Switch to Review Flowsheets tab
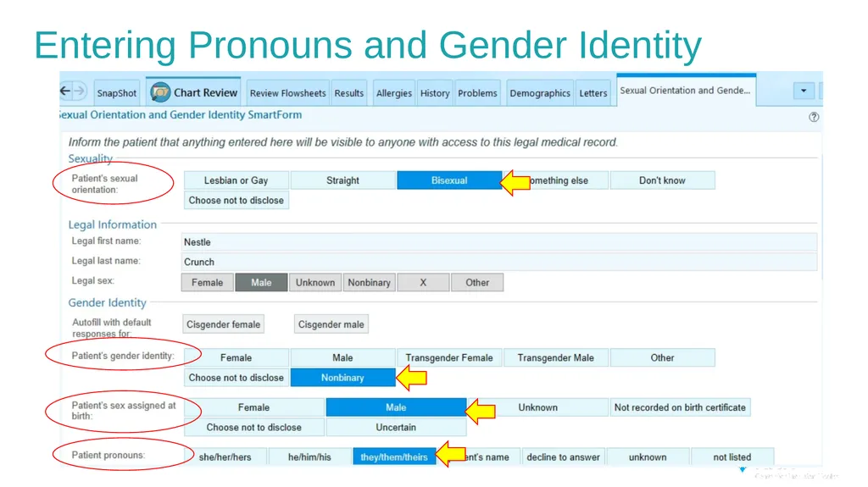Image resolution: width=868 pixels, height=487 pixels. (288, 93)
